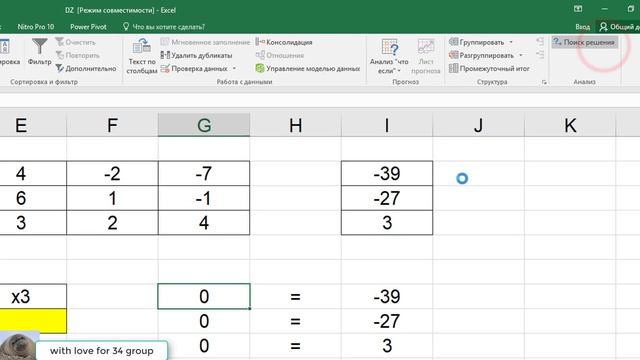The height and width of the screenshot is (360, 640).
Task: Open What-If Analysis (Анализ что если)
Action: (x=389, y=56)
